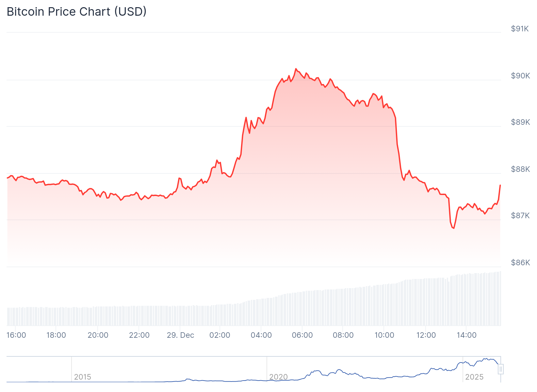Select the 29. Dec date axis label
The height and width of the screenshot is (392, 537).
(180, 335)
